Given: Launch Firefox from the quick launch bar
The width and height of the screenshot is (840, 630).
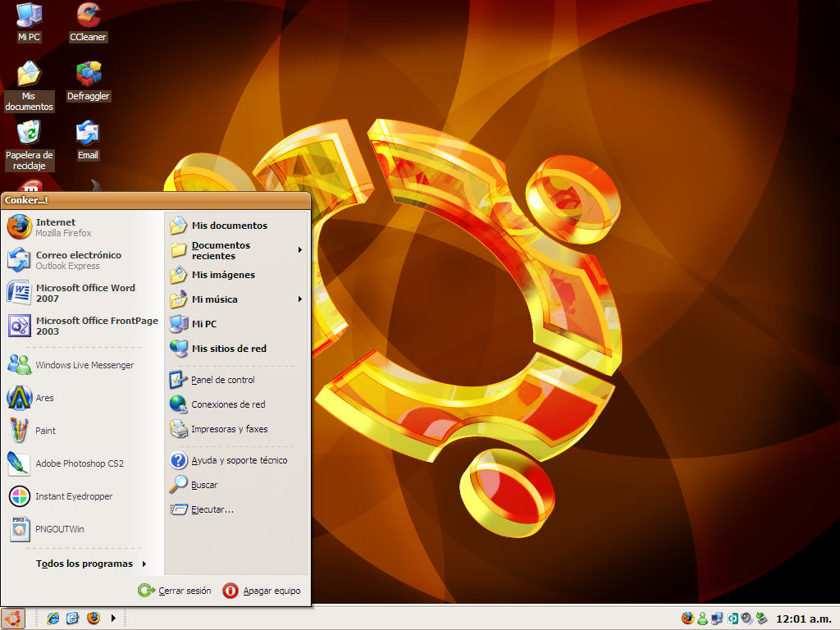Looking at the screenshot, I should (x=92, y=618).
